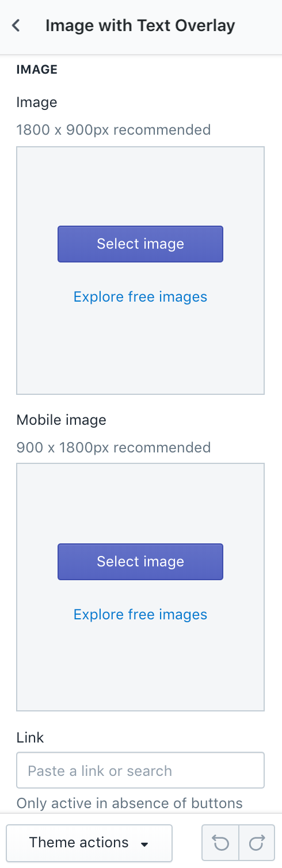This screenshot has width=282, height=868.
Task: Select image for the Mobile image setting
Action: [140, 562]
